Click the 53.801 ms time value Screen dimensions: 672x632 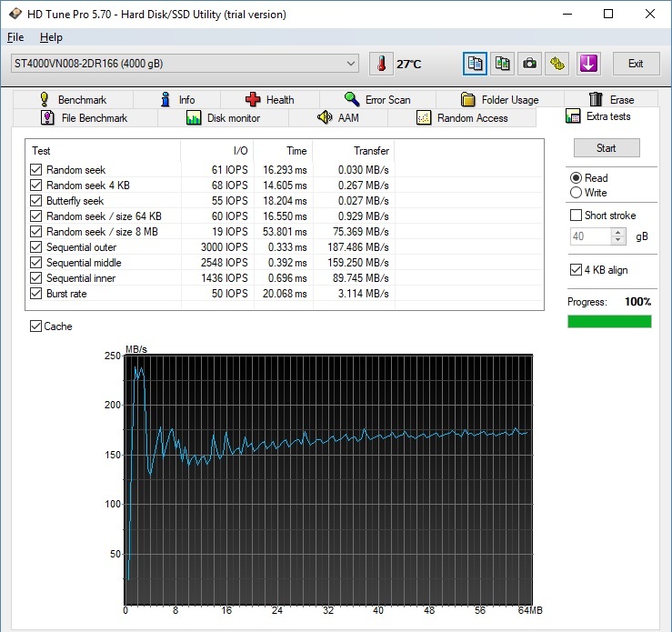(285, 232)
